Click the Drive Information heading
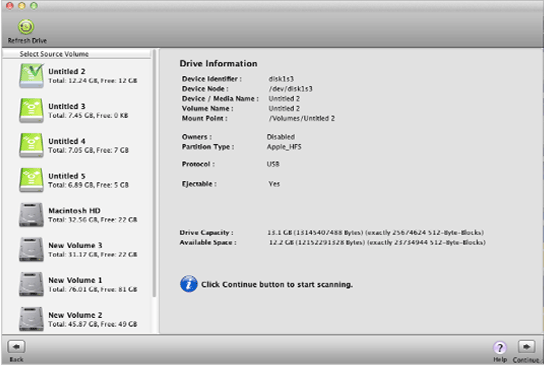 tap(218, 63)
